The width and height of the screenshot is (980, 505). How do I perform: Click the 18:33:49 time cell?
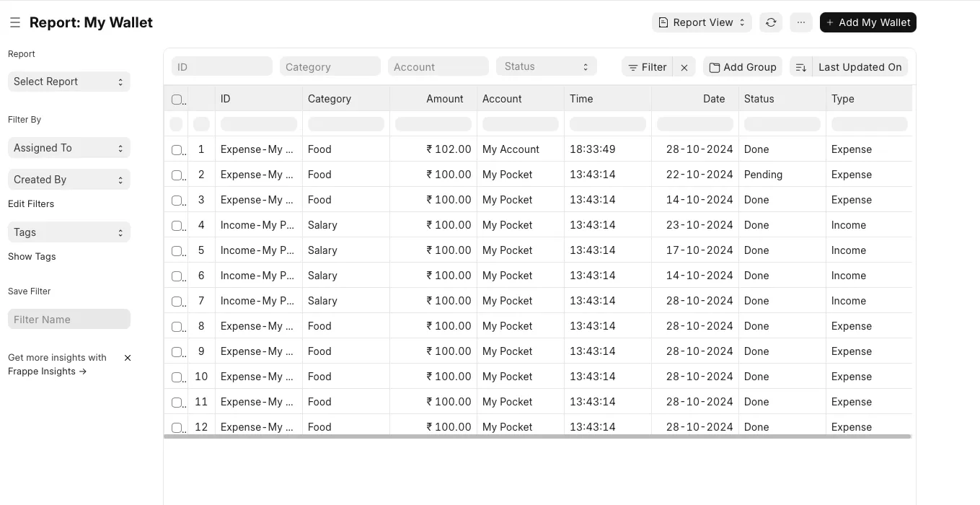coord(608,149)
